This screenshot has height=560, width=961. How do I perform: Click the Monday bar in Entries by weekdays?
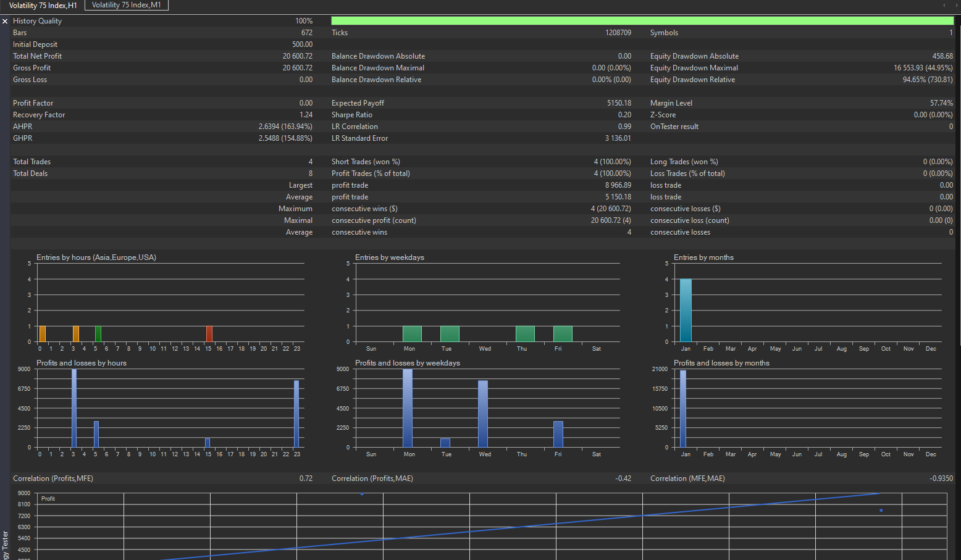tap(412, 334)
